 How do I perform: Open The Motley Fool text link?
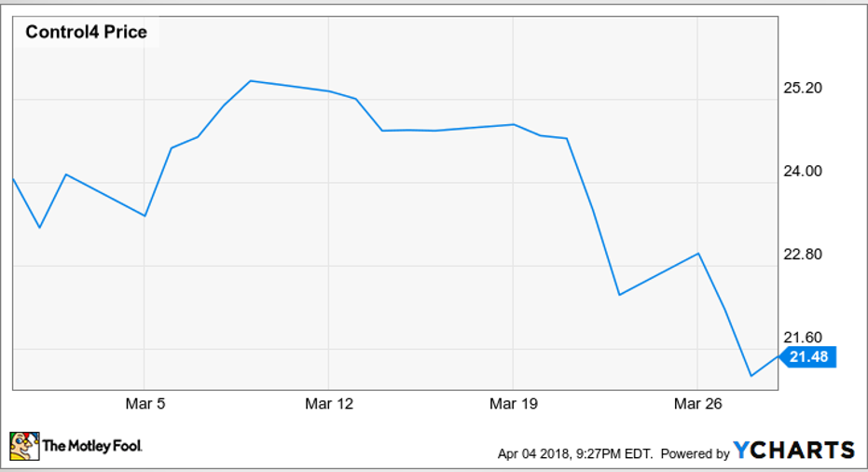91,447
